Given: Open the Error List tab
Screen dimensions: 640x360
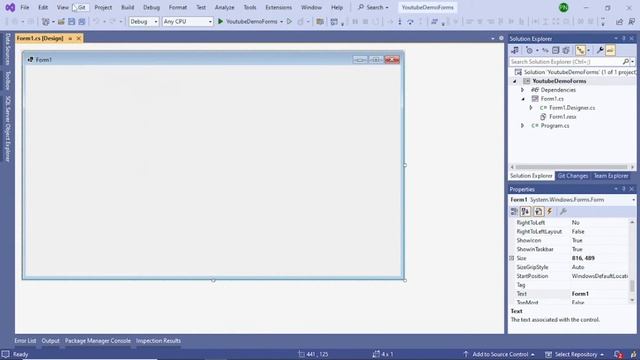Looking at the screenshot, I should click(x=25, y=341).
